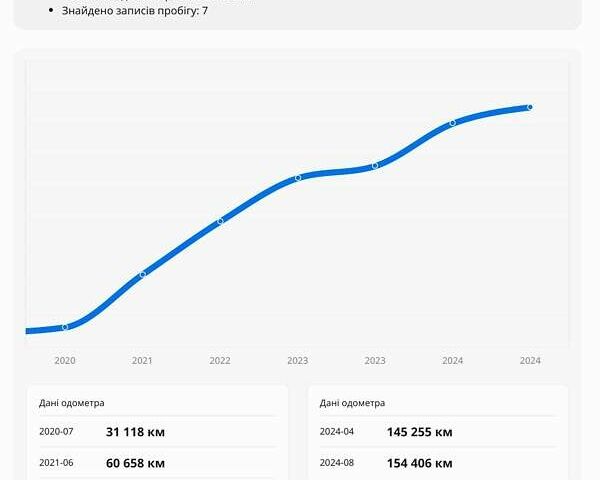Click the later 2023 data point marker

[x=375, y=165]
